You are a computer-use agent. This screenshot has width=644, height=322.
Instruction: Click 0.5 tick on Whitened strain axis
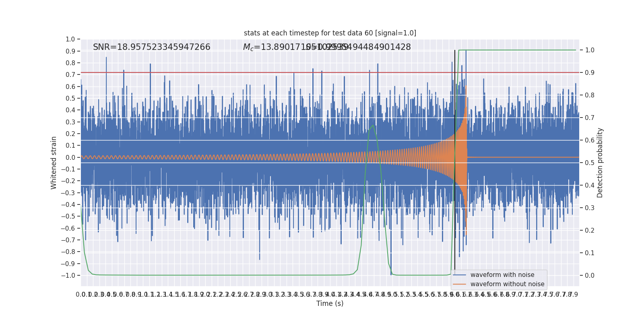[x=70, y=99]
